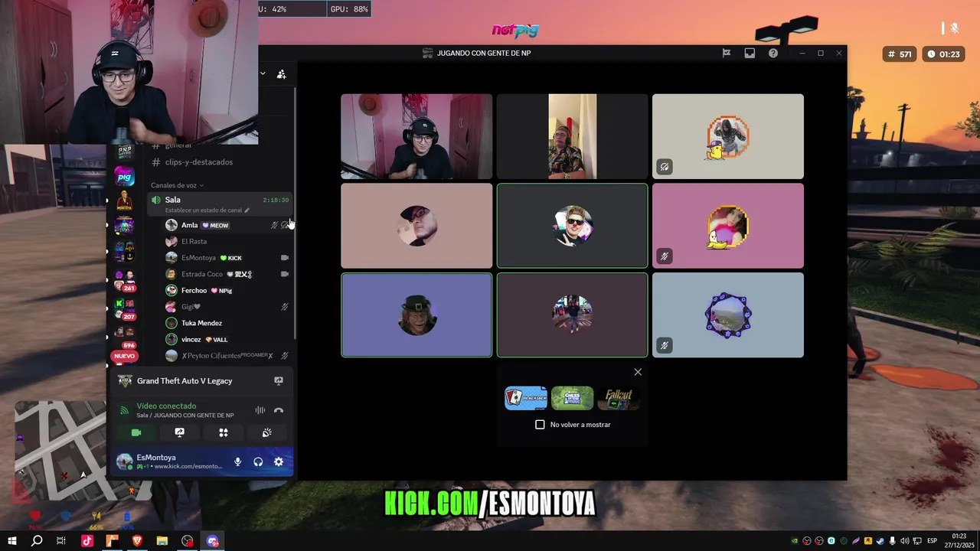Select user Gigi in voice list
Viewport: 980px width, 551px height.
[x=227, y=307]
